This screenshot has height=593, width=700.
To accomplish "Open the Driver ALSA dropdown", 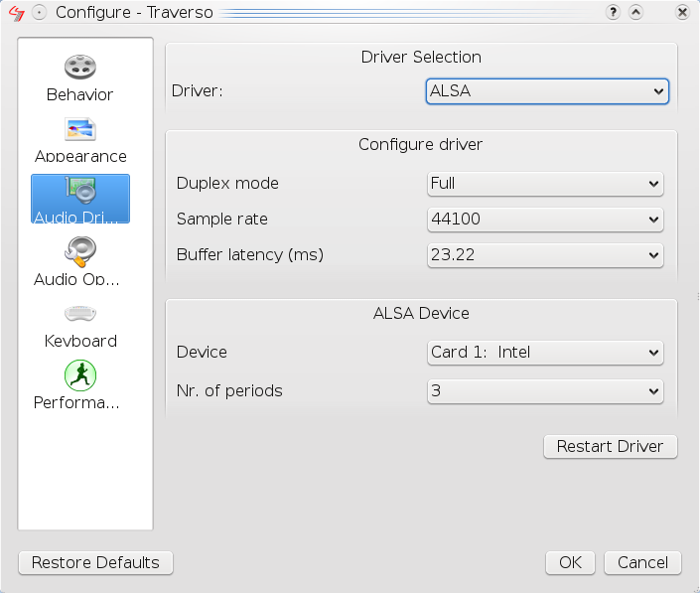I will [x=547, y=91].
